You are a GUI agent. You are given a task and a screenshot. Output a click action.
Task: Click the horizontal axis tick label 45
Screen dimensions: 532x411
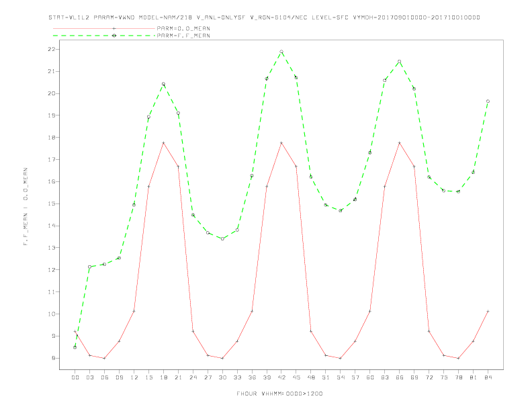pos(296,377)
